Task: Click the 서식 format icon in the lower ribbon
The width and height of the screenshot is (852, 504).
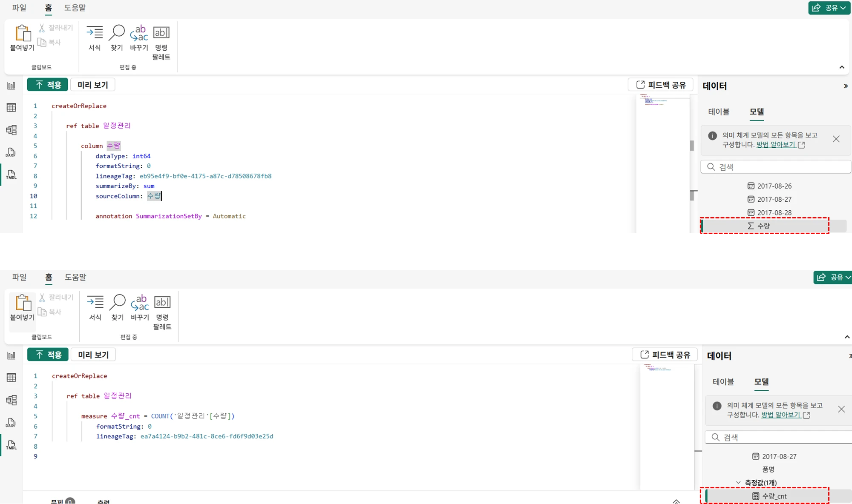Action: [95, 302]
